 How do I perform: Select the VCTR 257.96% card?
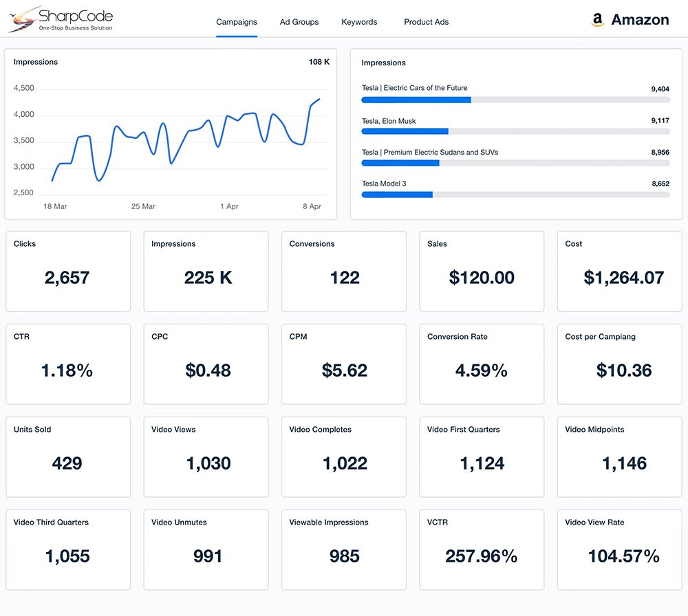[x=482, y=549]
